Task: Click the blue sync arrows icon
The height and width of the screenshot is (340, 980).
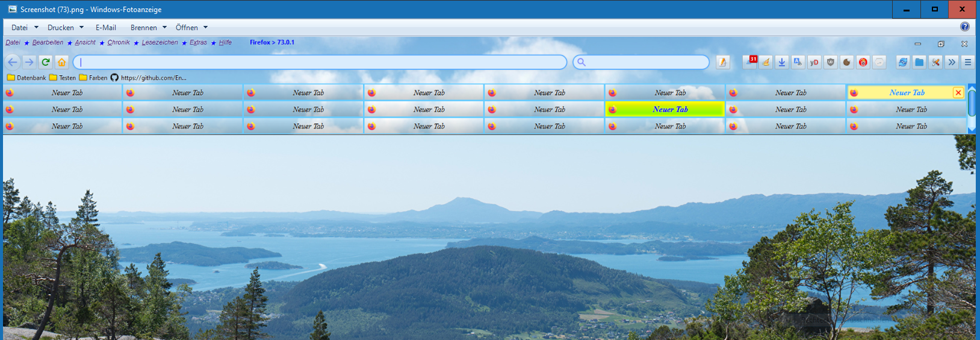Action: click(x=902, y=62)
